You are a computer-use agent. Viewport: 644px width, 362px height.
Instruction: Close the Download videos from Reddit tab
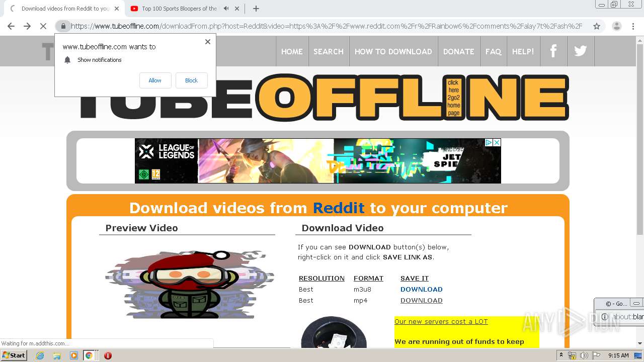(117, 9)
